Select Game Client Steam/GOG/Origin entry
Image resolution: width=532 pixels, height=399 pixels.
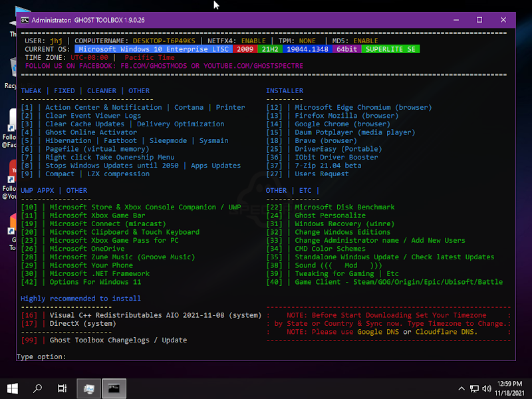(398, 282)
